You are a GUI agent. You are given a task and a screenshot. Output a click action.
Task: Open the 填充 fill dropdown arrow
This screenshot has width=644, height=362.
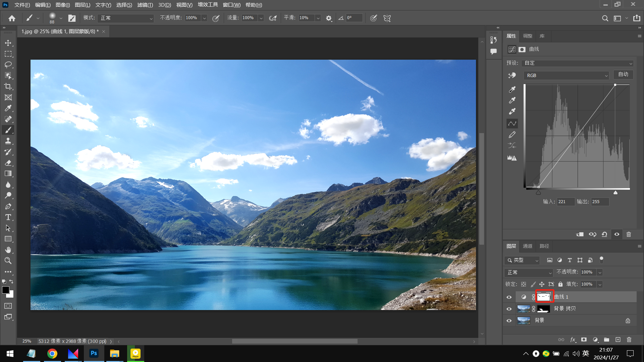(x=600, y=284)
